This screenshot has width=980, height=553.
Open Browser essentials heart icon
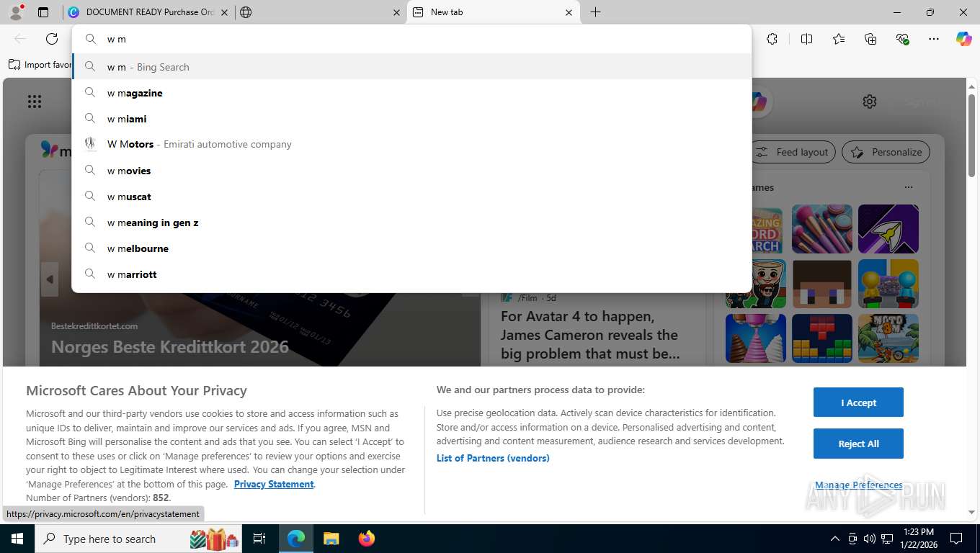[x=902, y=39]
